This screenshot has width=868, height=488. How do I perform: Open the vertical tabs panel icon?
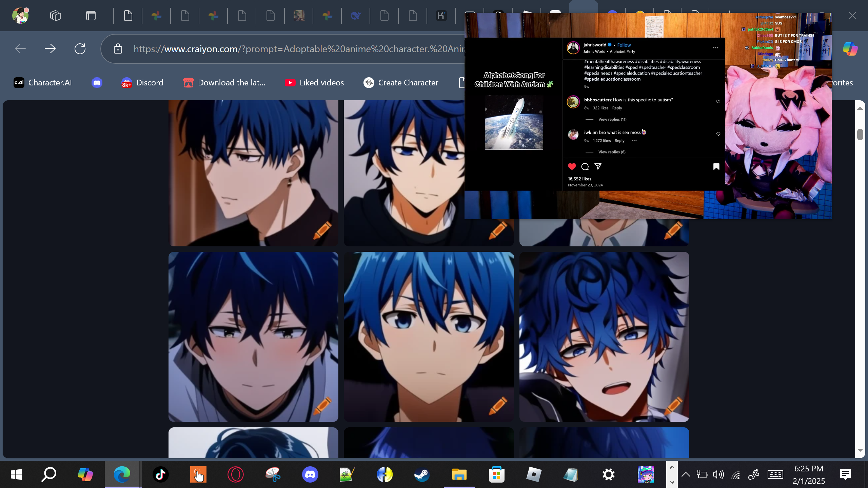point(91,16)
